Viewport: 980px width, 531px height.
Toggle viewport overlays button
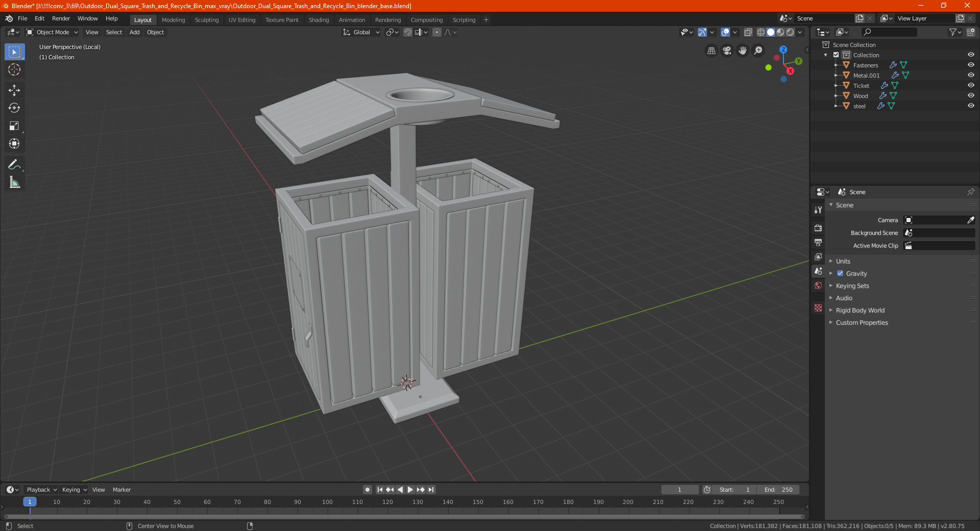(x=725, y=32)
